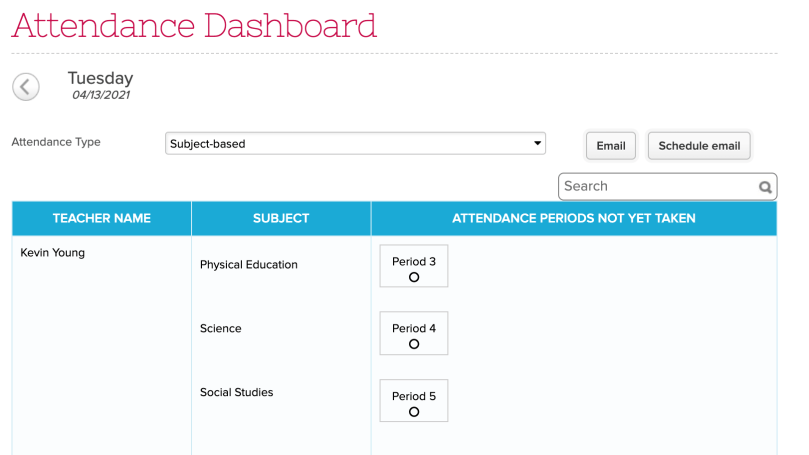This screenshot has width=809, height=455.
Task: Click the Schedule email button
Action: pos(699,146)
